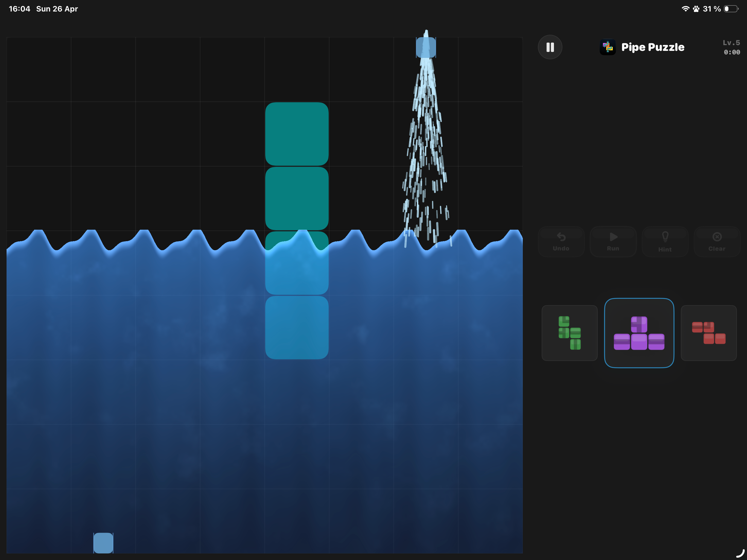
Task: Select the purple T-shaped pipe piece
Action: [639, 333]
